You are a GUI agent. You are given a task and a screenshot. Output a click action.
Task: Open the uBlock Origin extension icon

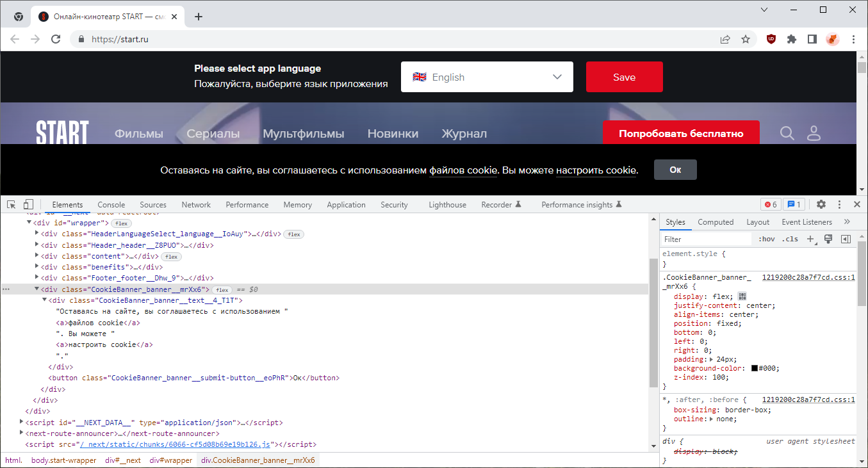[771, 39]
